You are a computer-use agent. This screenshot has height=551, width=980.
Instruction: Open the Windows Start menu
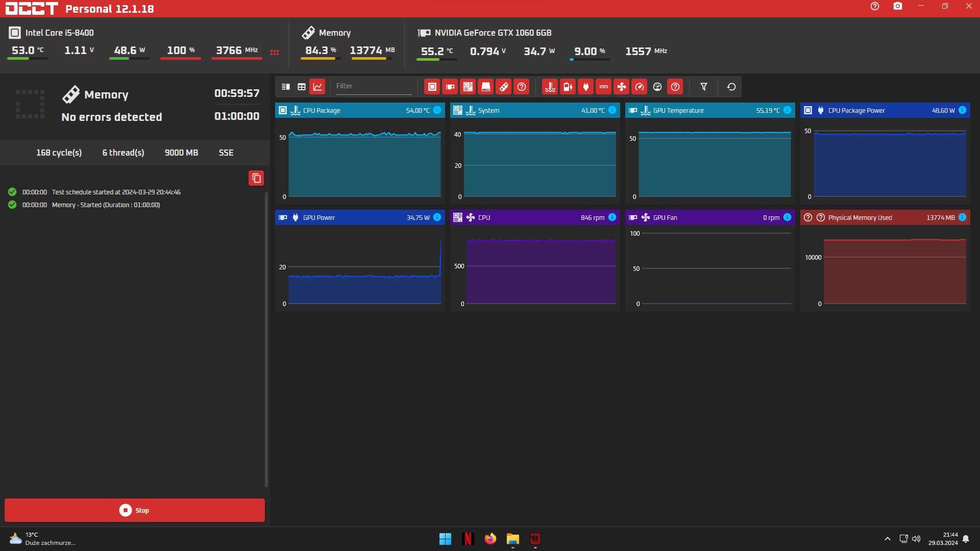[x=445, y=539]
